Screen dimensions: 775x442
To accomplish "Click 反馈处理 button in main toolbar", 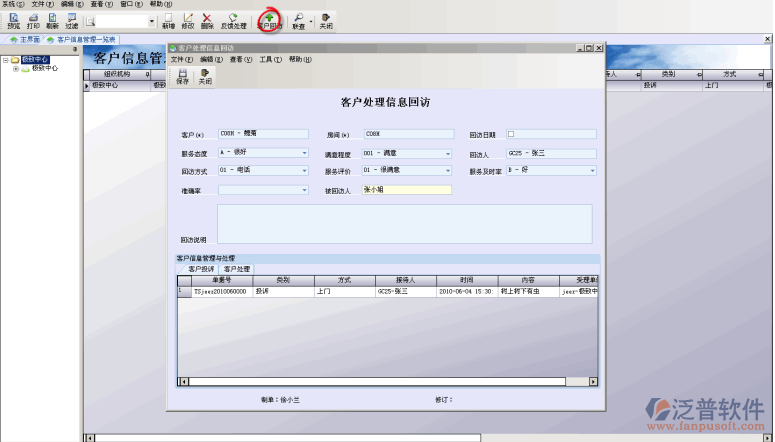I will pyautogui.click(x=233, y=21).
